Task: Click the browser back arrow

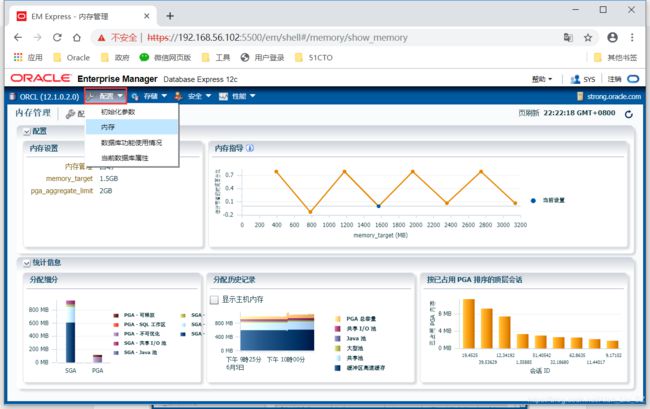Action: (x=18, y=38)
